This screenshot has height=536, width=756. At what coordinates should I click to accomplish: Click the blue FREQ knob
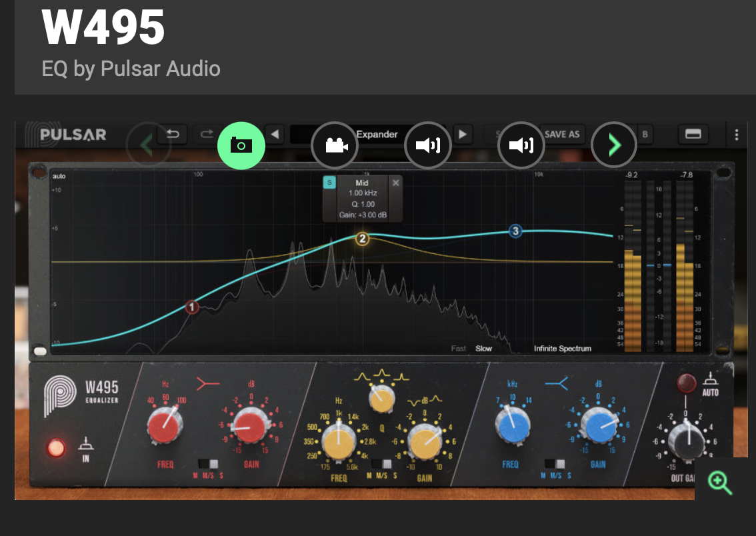pyautogui.click(x=512, y=425)
